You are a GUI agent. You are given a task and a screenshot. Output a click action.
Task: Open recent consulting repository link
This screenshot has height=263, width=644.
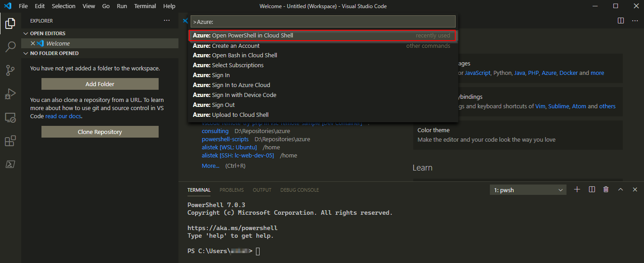[215, 131]
